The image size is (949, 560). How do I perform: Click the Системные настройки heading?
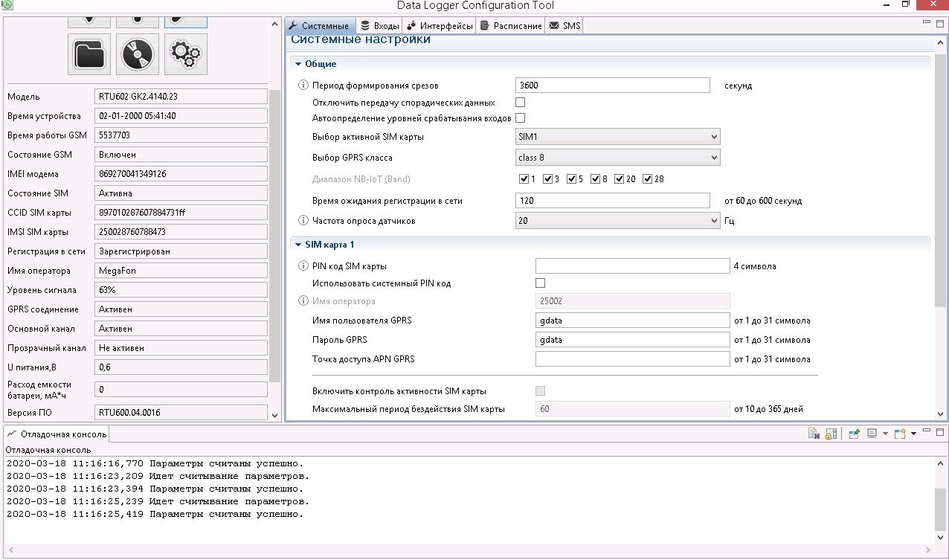[361, 39]
